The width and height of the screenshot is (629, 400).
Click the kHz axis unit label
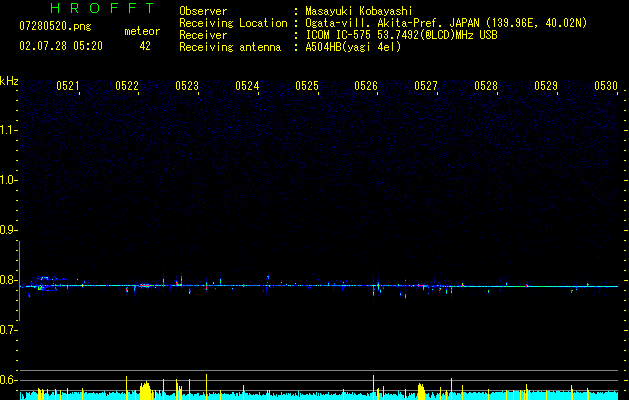point(9,81)
